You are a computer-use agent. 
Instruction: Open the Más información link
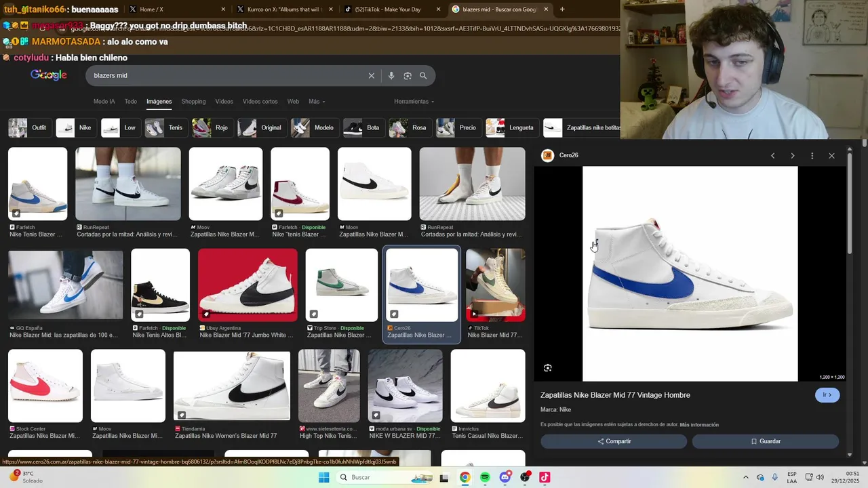[699, 425]
